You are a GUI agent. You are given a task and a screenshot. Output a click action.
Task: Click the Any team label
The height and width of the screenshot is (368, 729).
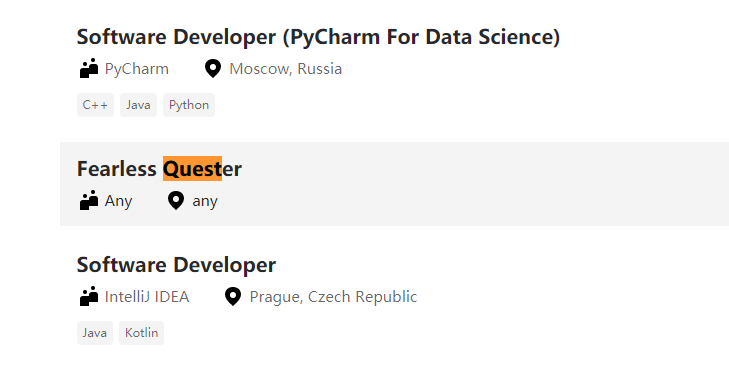[119, 201]
